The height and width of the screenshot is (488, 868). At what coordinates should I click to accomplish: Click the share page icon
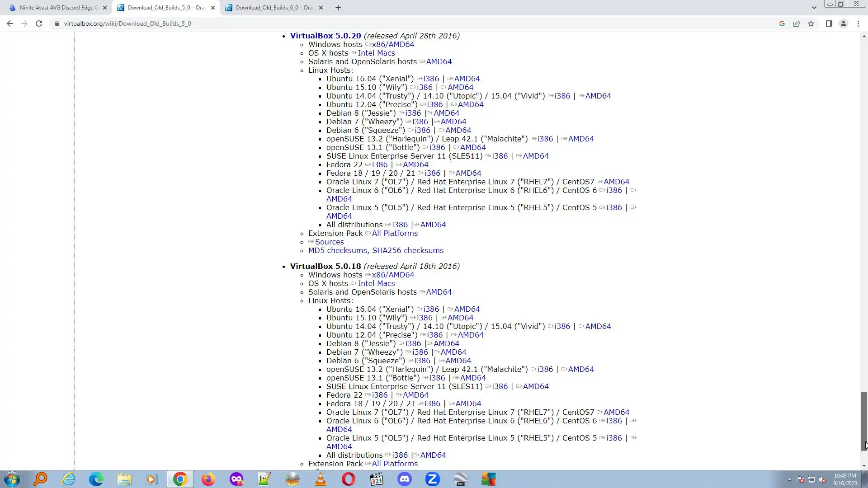[x=797, y=23]
